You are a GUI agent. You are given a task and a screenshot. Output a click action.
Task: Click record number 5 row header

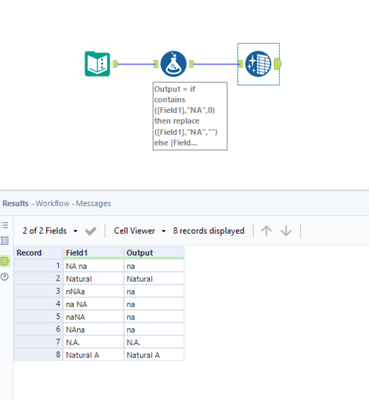click(38, 317)
